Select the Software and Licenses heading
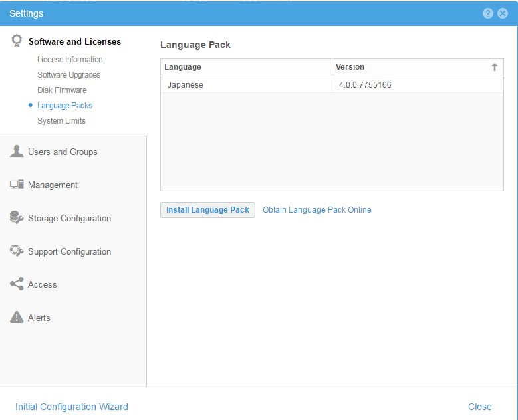 pos(74,42)
